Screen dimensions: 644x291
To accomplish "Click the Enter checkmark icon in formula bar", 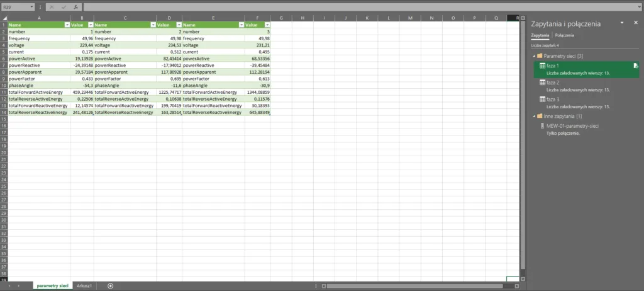I will [x=64, y=8].
